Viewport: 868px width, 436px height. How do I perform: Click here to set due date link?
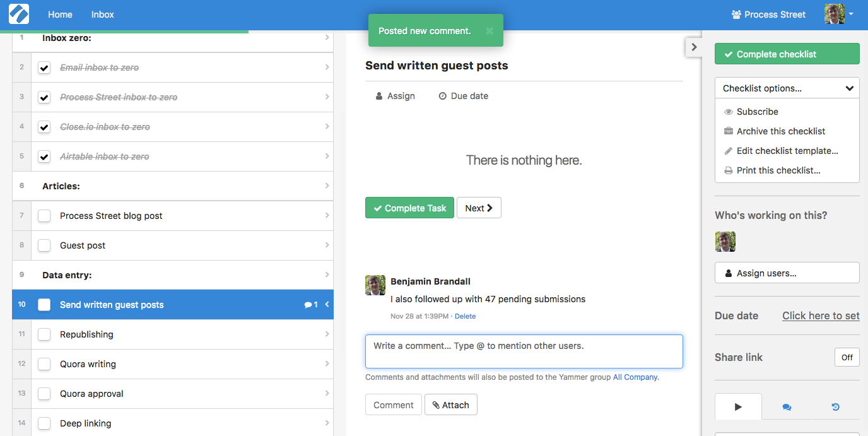coord(821,315)
